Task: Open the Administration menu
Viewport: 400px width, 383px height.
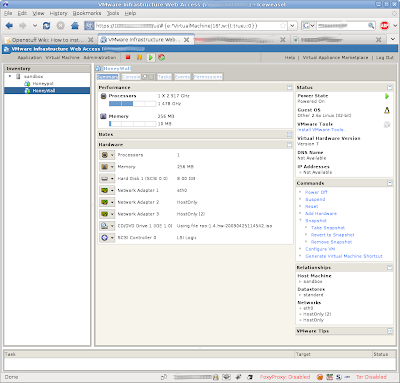Action: [100, 57]
